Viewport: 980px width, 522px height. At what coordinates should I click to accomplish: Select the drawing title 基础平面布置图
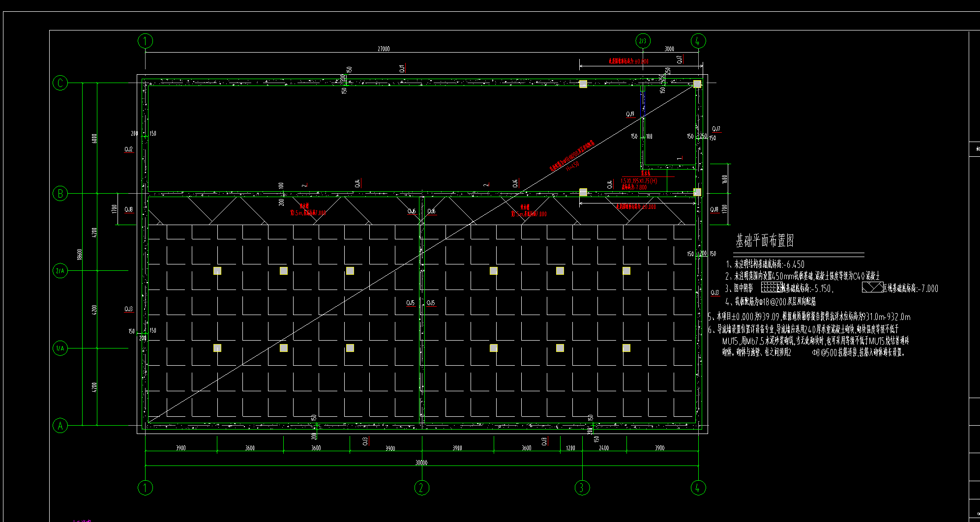(x=765, y=241)
